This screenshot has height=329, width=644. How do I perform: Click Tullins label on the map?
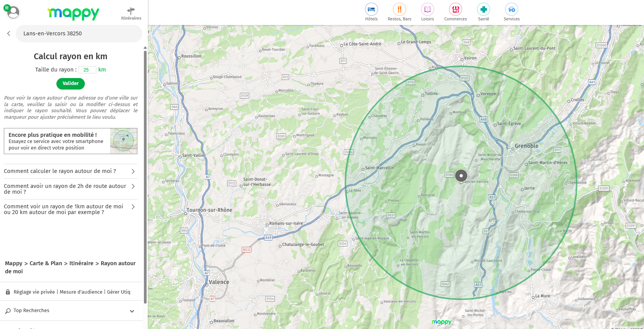pos(431,93)
